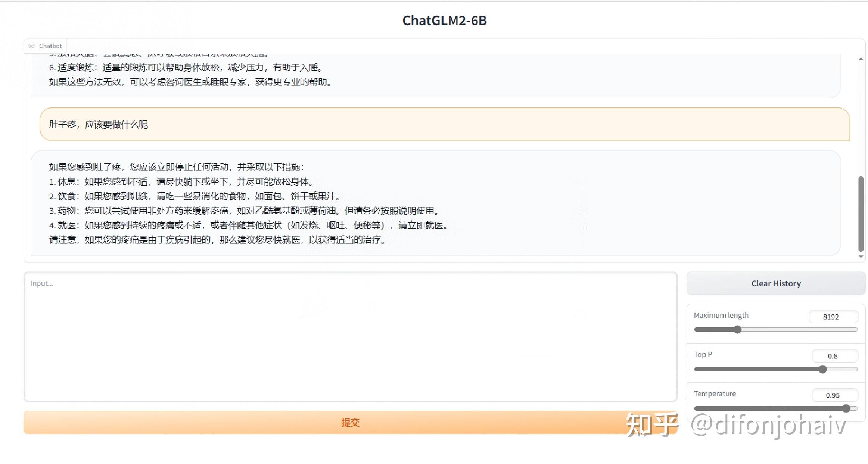Click the Temperature label

point(715,394)
